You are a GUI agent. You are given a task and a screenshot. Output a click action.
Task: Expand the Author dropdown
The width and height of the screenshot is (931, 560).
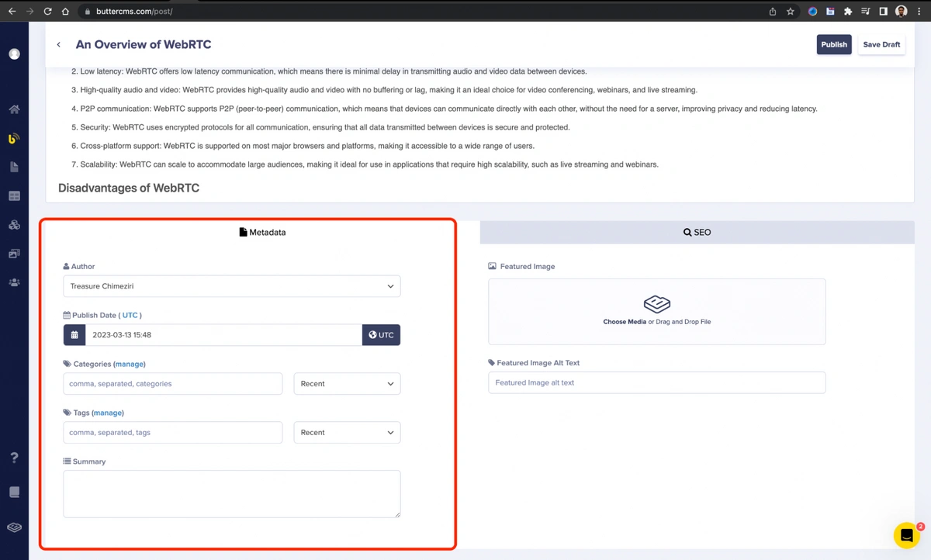(x=231, y=286)
